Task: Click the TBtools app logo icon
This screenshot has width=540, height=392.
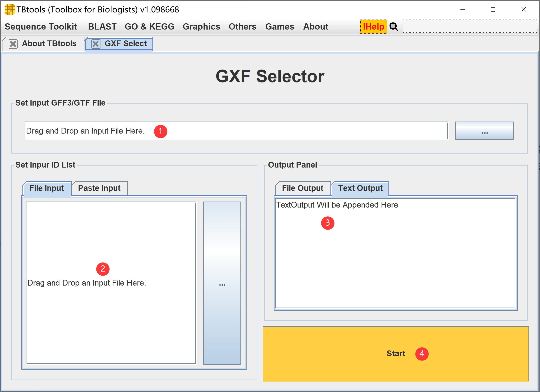Action: click(10, 10)
